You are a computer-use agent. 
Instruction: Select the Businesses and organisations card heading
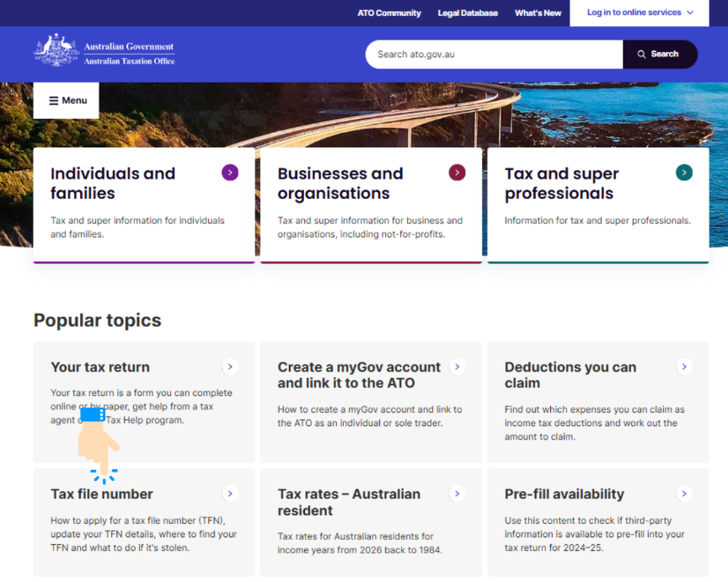(340, 183)
